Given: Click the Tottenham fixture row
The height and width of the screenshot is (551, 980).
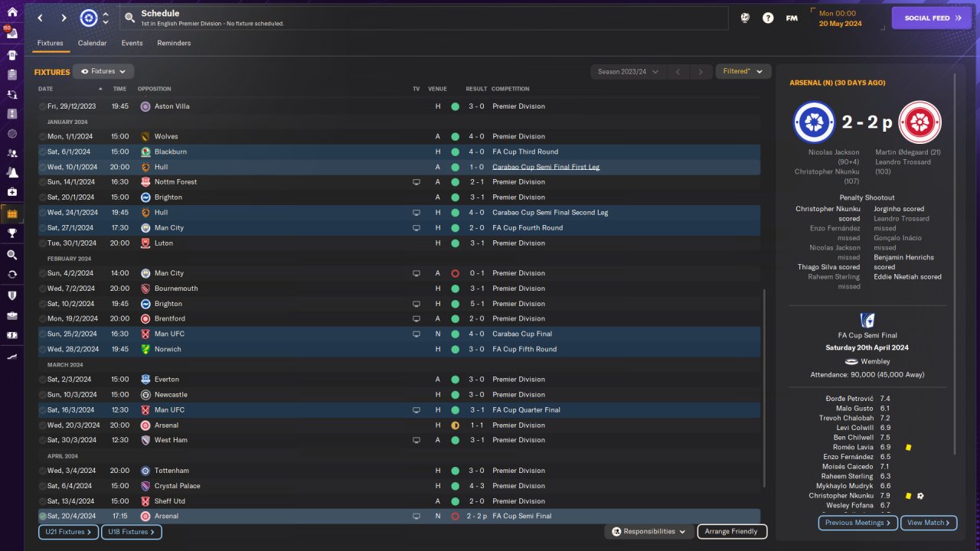Looking at the screenshot, I should tap(399, 471).
